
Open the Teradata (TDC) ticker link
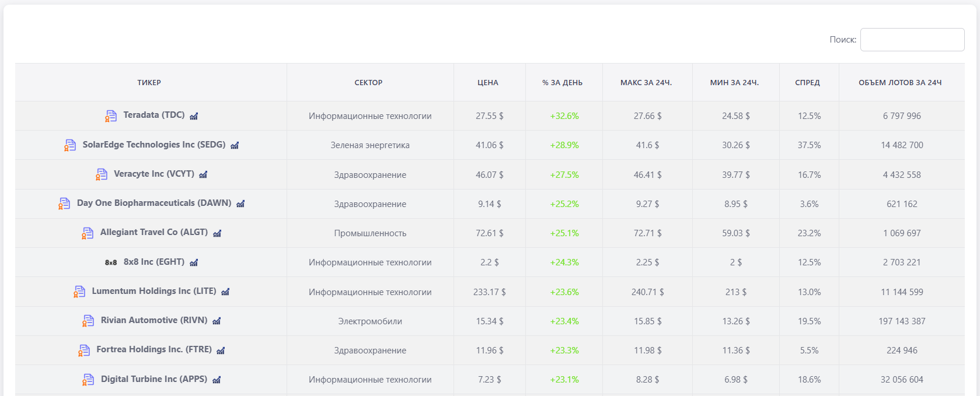click(154, 115)
